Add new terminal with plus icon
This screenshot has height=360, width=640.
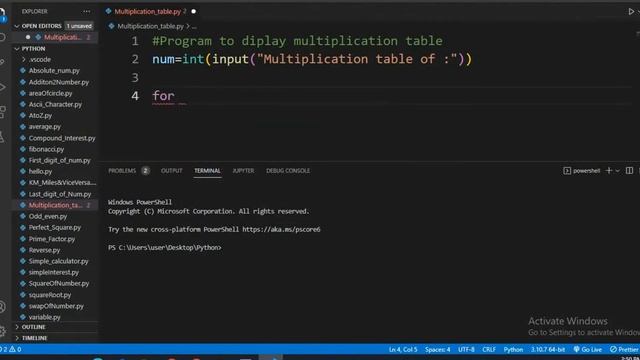(609, 171)
